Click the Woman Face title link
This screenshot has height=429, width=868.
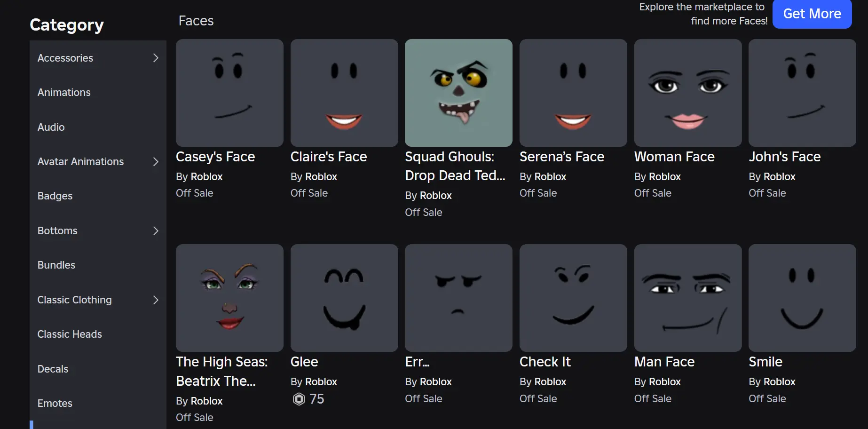click(674, 157)
